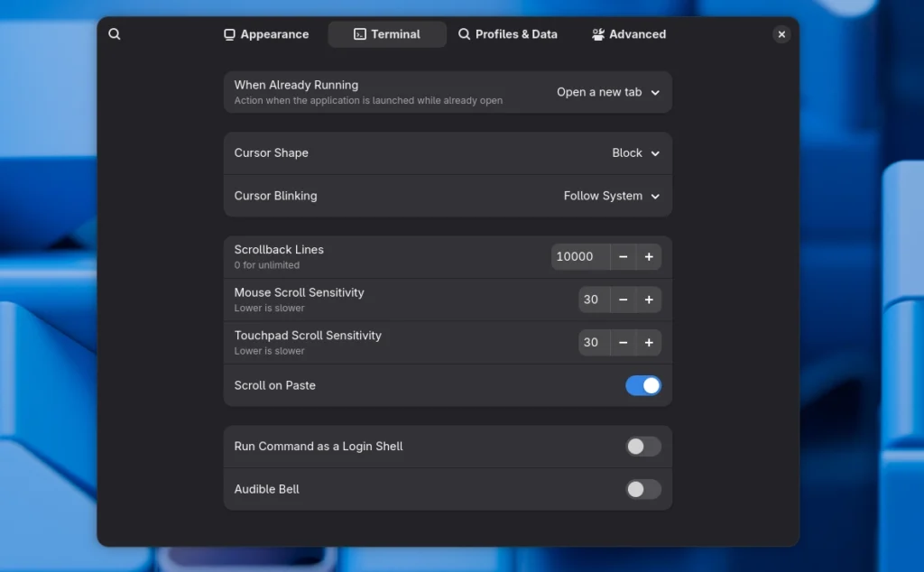The width and height of the screenshot is (924, 572).
Task: Disable the Scroll on Paste switch
Action: tap(642, 385)
